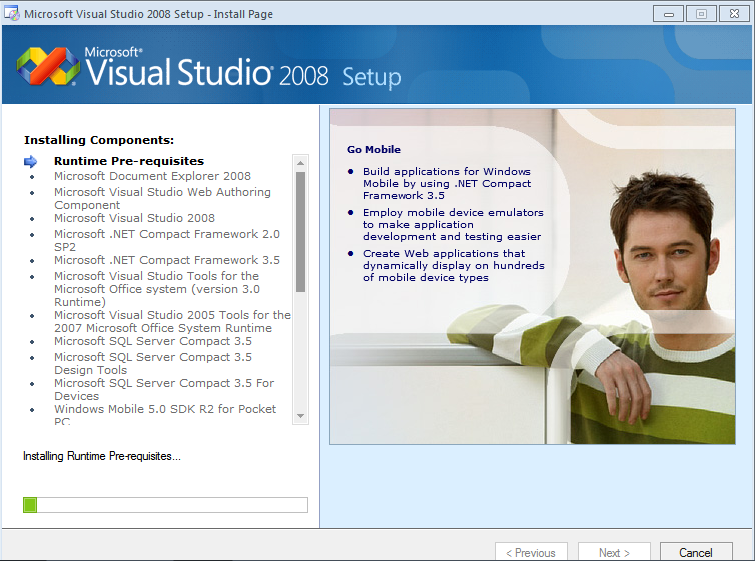Click the scroll down arrow of components list
The height and width of the screenshot is (561, 755).
pos(300,416)
